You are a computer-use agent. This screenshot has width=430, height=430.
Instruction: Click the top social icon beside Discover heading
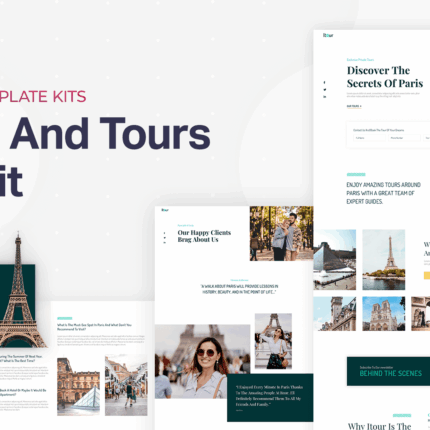pos(325,82)
